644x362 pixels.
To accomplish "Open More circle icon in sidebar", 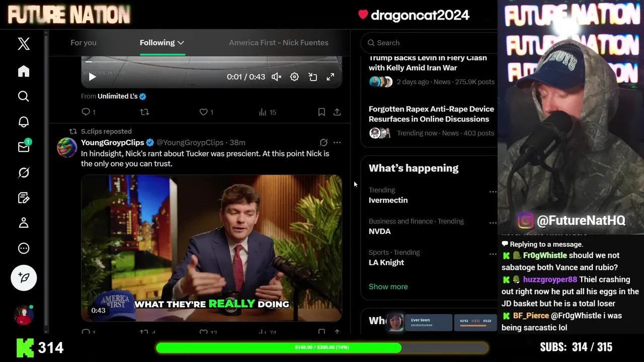I will [x=24, y=248].
